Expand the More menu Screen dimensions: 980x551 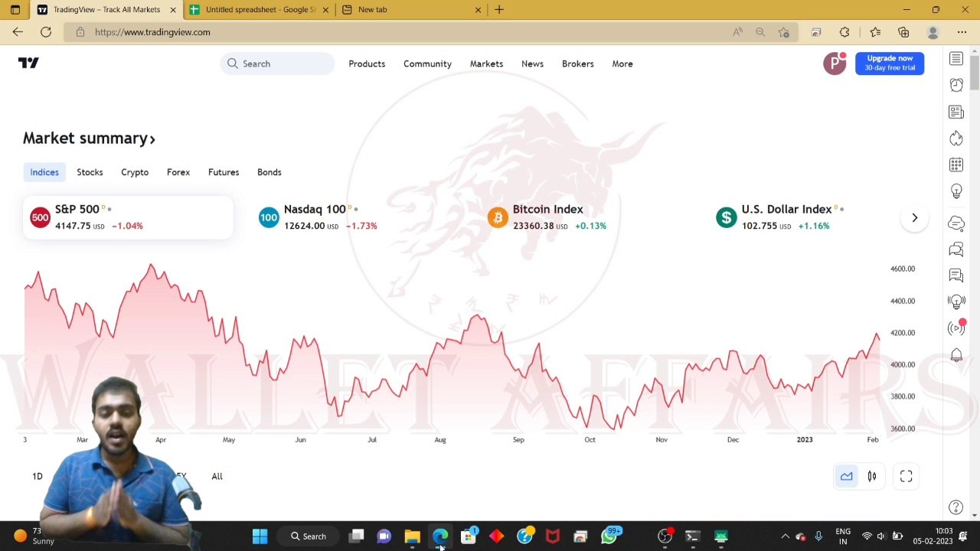point(622,64)
